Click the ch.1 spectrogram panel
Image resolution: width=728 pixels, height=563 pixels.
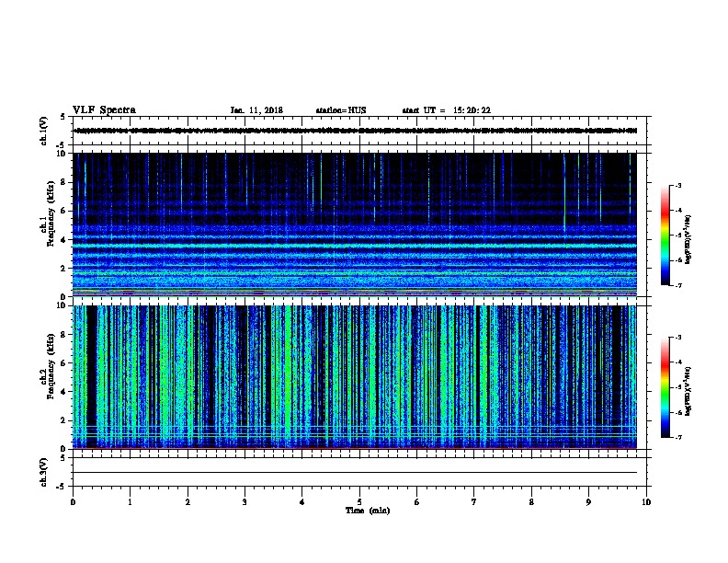pos(355,224)
